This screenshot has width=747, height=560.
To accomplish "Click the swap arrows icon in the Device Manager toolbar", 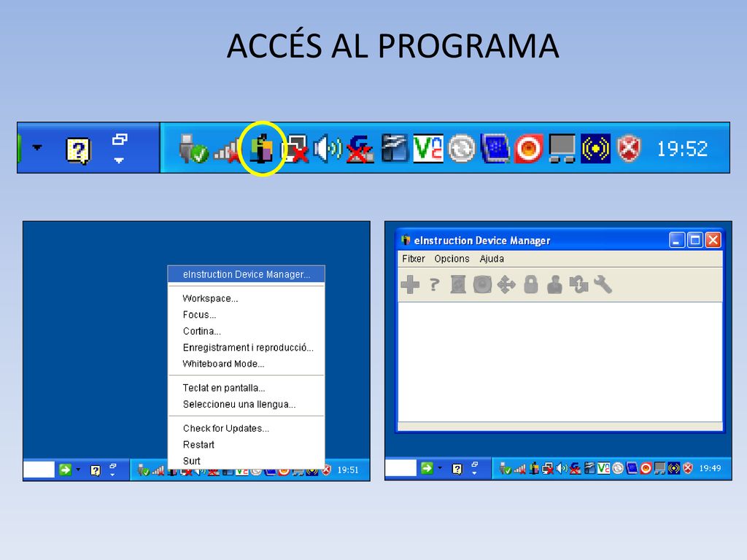I will [x=578, y=285].
